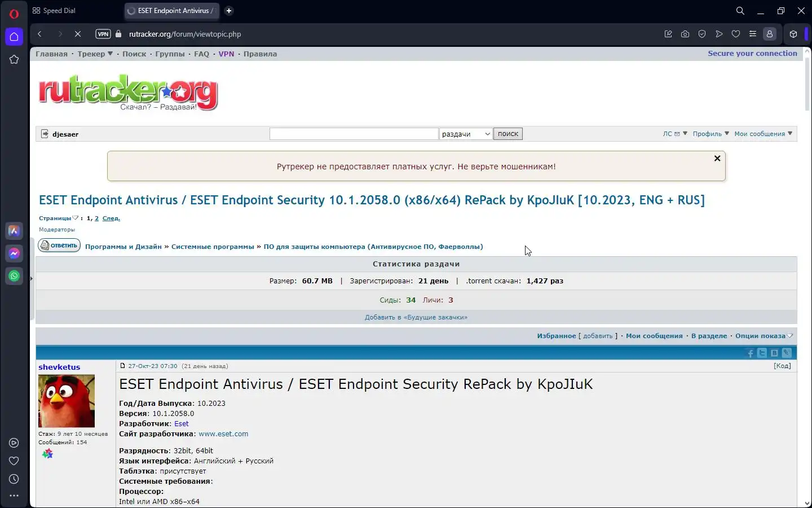This screenshot has width=812, height=508.
Task: Open a new tab with plus button
Action: point(229,11)
